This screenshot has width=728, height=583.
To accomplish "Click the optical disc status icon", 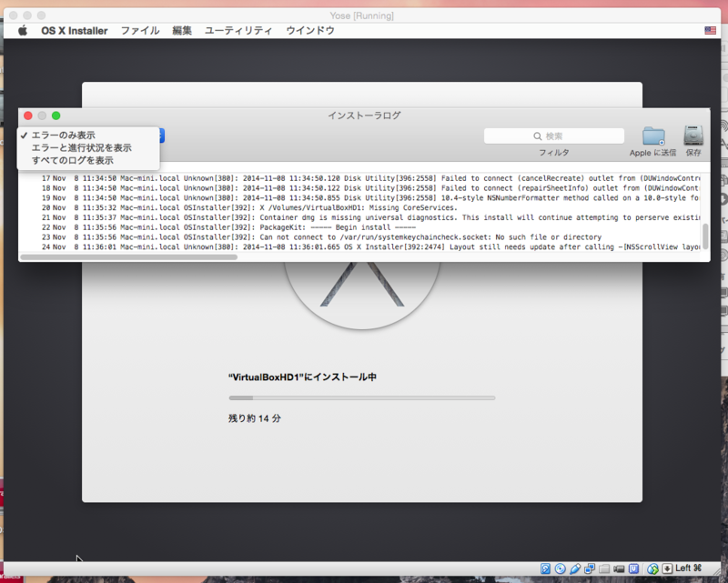I will pos(561,568).
